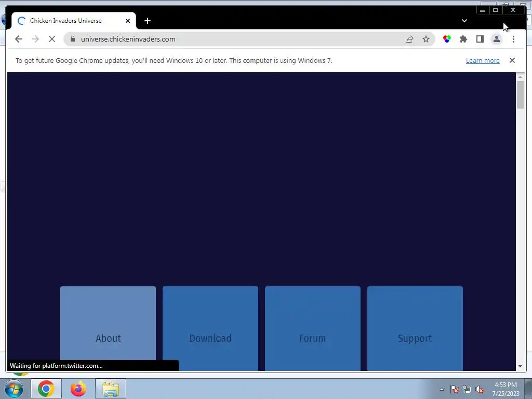532x399 pixels.
Task: Open the Forum tile
Action: point(312,328)
